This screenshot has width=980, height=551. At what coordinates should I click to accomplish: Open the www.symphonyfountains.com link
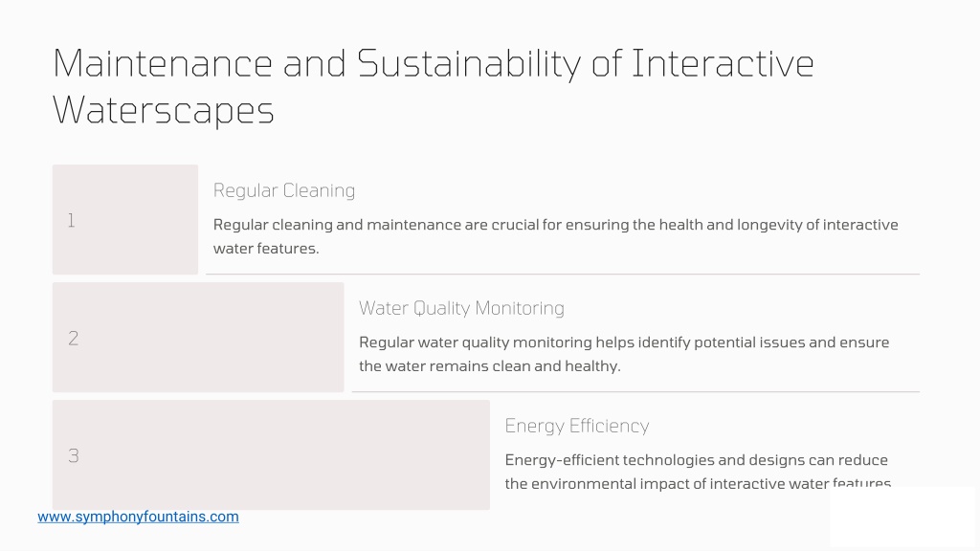coord(138,517)
